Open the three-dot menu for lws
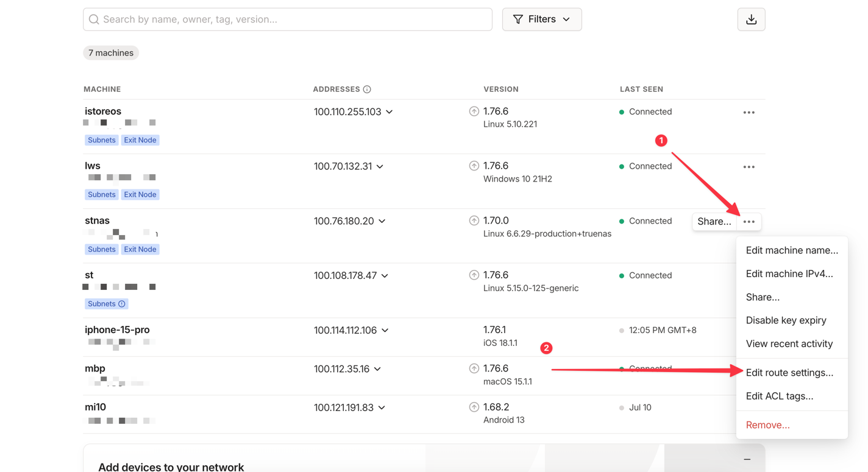 749,167
